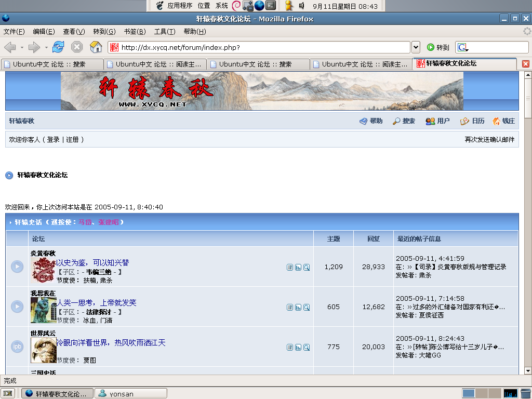Viewport: 532px width, 399px height.
Task: Open the 转到(G) menu
Action: [104, 32]
